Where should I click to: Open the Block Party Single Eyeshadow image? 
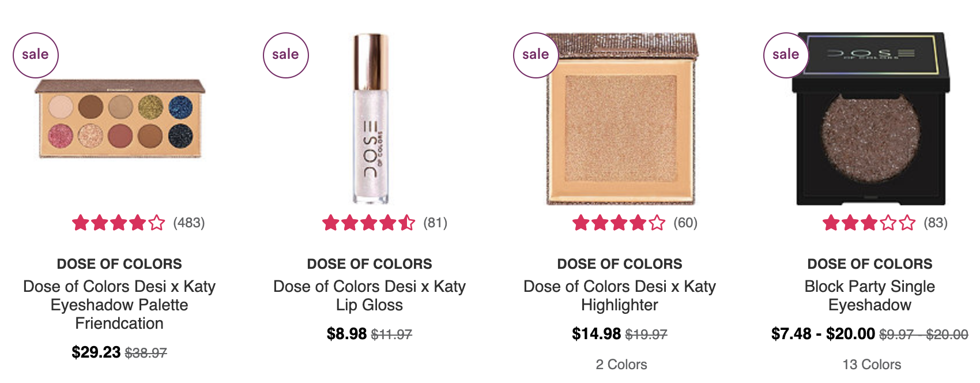pyautogui.click(x=870, y=119)
